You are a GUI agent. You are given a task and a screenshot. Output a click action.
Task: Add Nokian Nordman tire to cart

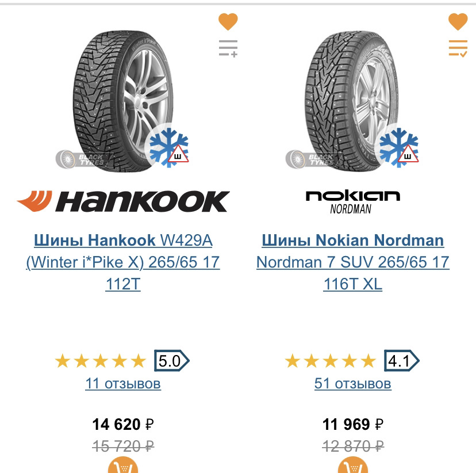click(352, 466)
